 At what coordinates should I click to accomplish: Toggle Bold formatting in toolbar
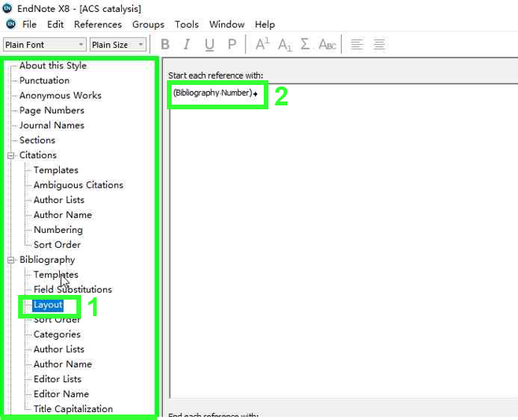165,45
